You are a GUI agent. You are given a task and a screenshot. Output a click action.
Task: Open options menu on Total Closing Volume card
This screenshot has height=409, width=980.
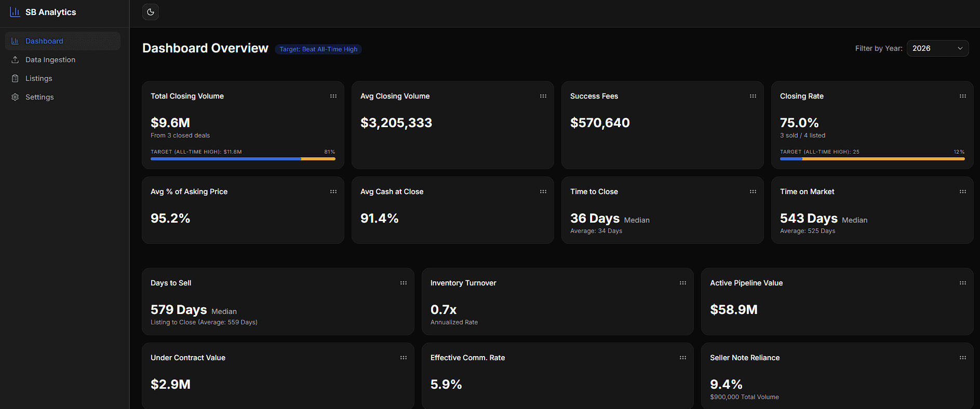tap(333, 96)
